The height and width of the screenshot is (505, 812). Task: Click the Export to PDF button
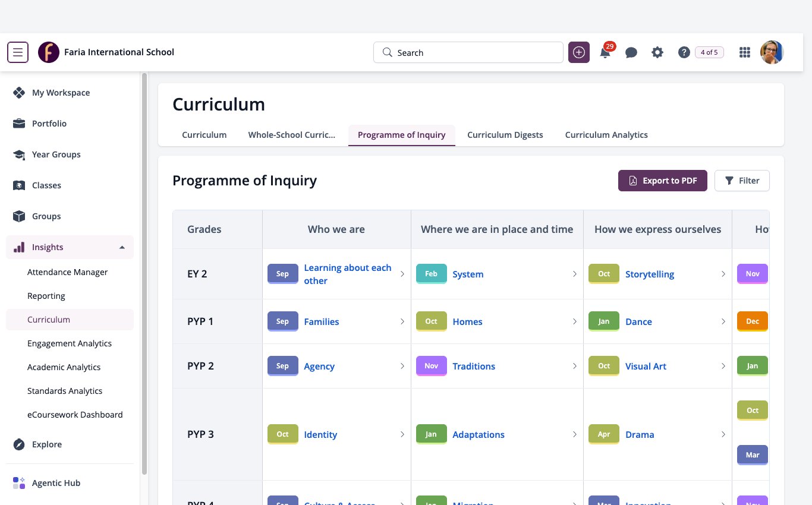(x=663, y=181)
